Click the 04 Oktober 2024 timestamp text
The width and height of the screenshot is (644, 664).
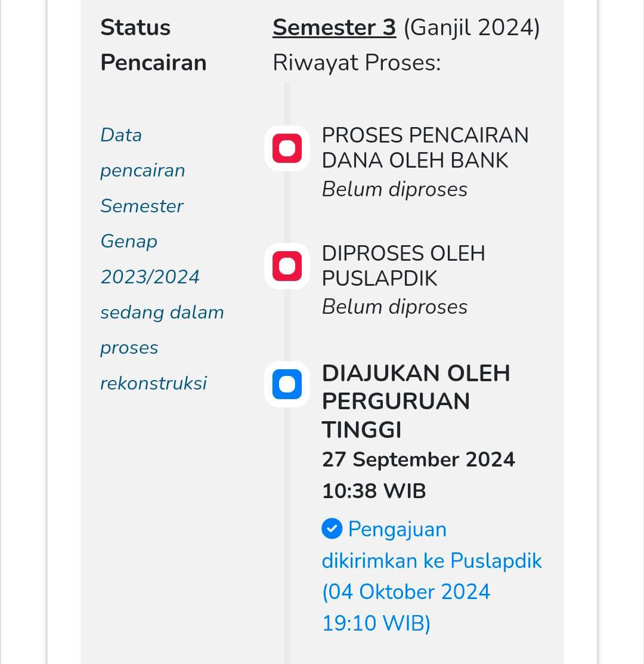tap(409, 592)
